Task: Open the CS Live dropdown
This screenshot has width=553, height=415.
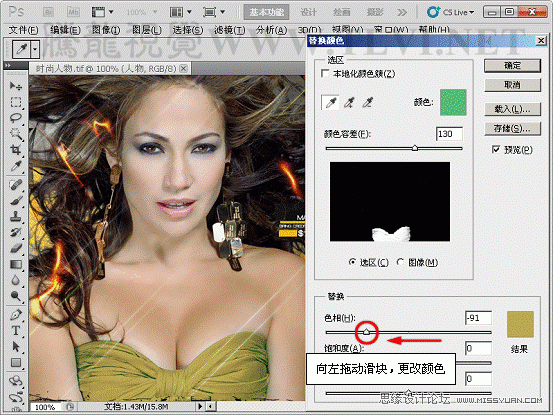Action: pyautogui.click(x=450, y=12)
